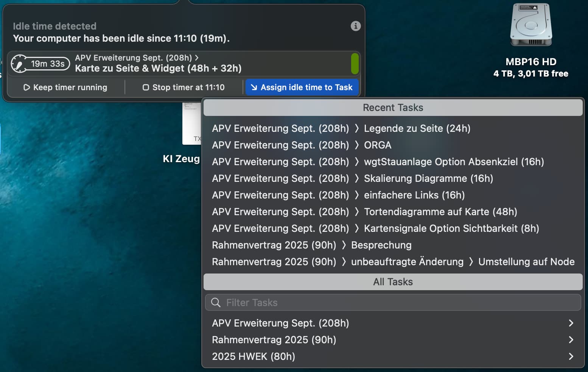
Task: Pick Skalierung Diagramme (16h) task
Action: pos(428,178)
